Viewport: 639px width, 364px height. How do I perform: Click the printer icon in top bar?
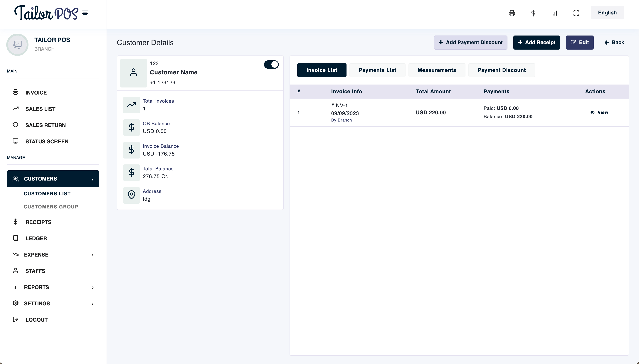(x=512, y=13)
